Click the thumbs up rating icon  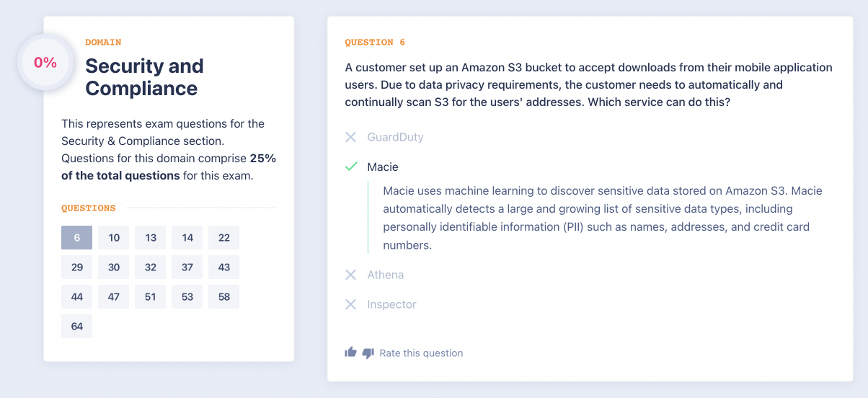350,353
